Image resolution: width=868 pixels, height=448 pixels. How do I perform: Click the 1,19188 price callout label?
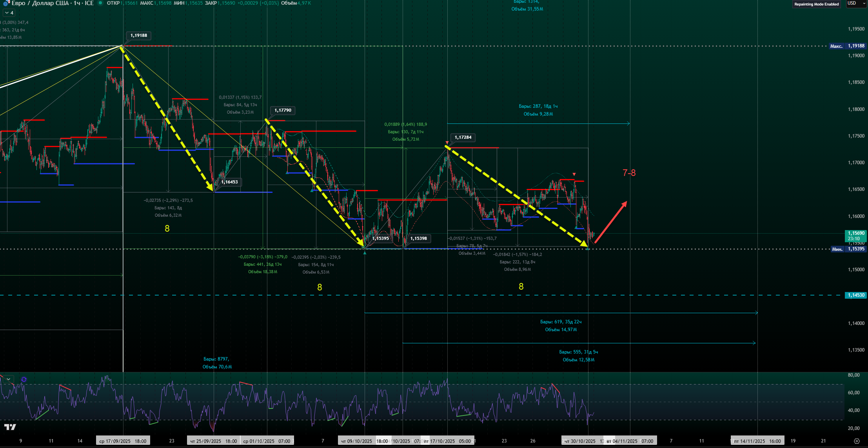point(139,36)
